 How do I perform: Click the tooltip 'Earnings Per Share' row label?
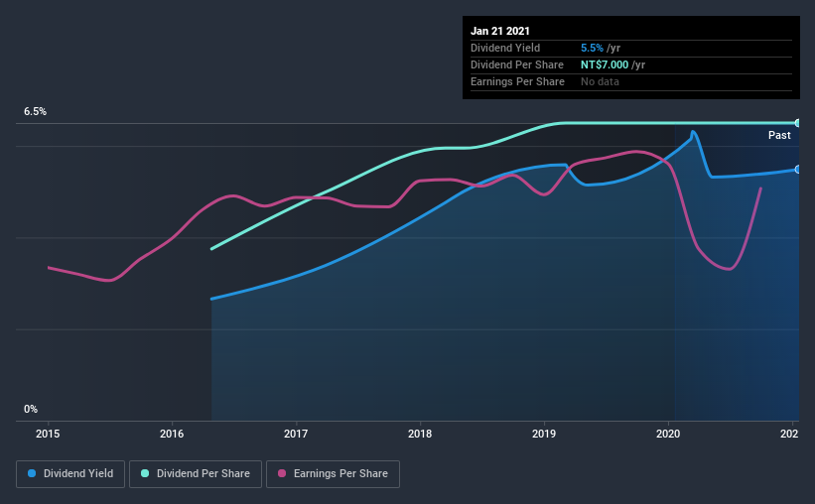point(518,81)
